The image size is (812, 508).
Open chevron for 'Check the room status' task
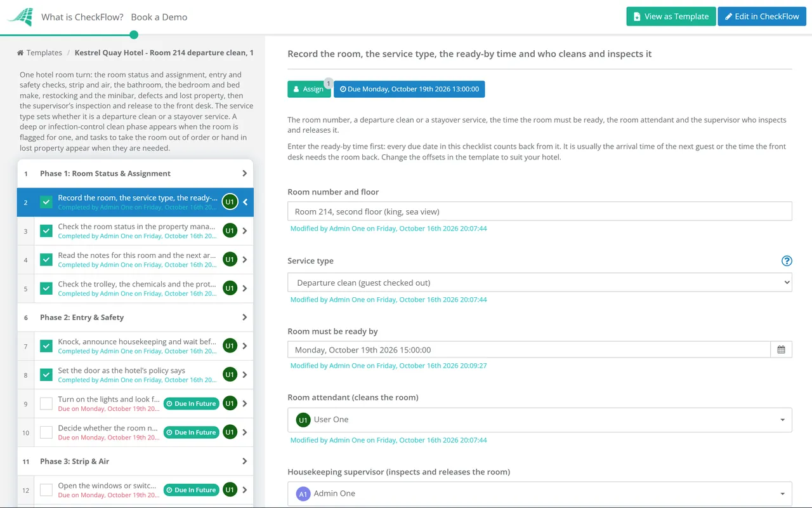(x=245, y=231)
